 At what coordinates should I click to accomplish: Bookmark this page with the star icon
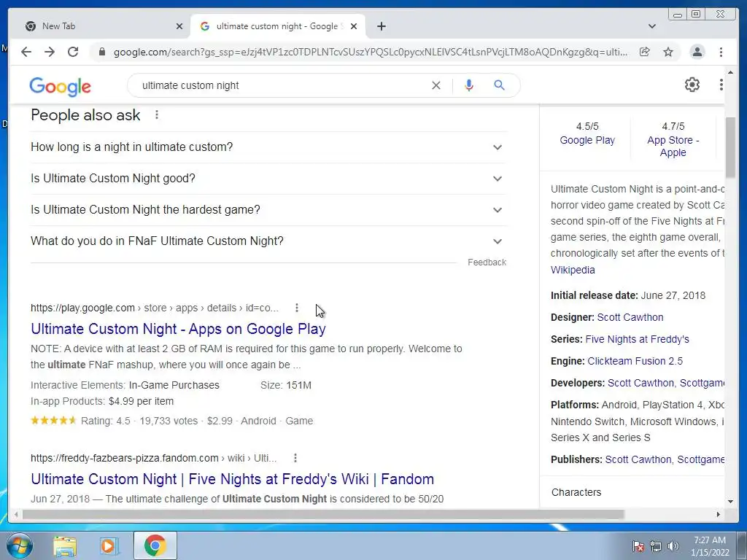(668, 52)
